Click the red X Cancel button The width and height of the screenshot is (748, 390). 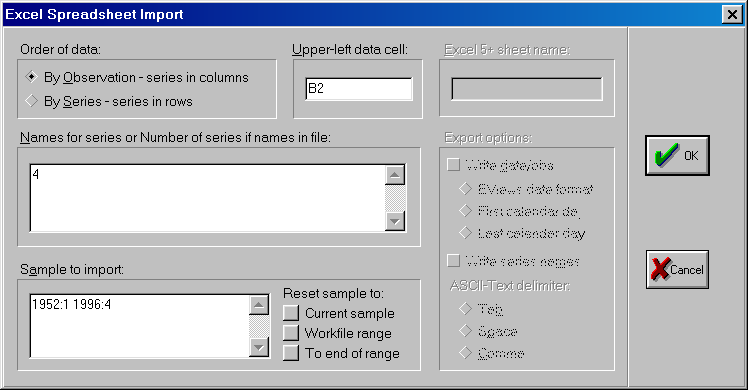click(677, 269)
